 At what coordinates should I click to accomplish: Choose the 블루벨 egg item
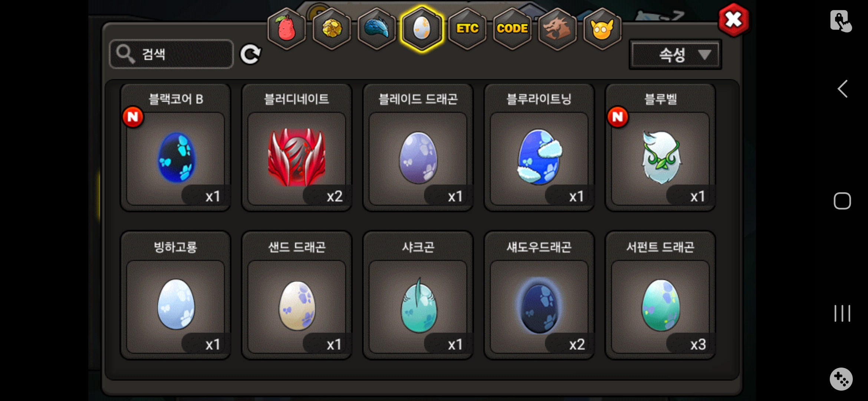pyautogui.click(x=660, y=147)
